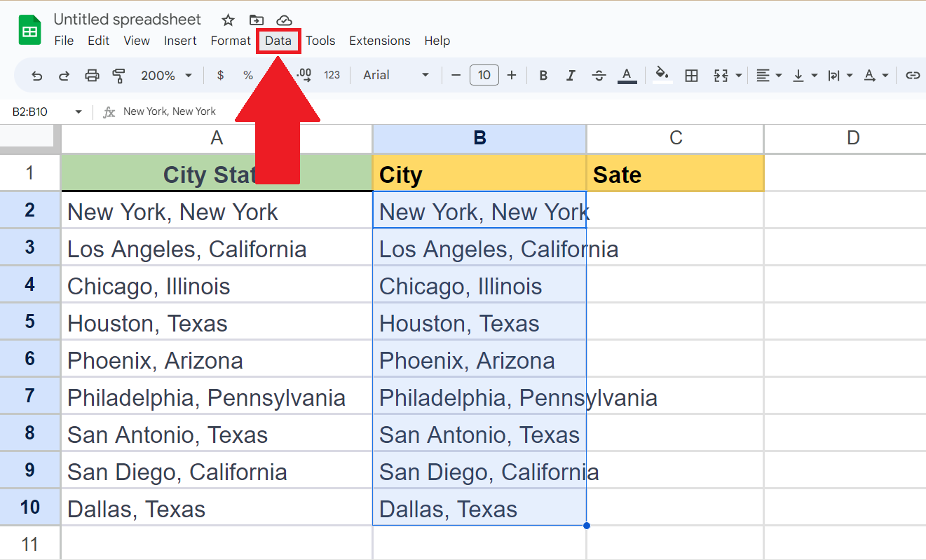This screenshot has height=560, width=926.
Task: Click the insert link icon
Action: tap(912, 76)
